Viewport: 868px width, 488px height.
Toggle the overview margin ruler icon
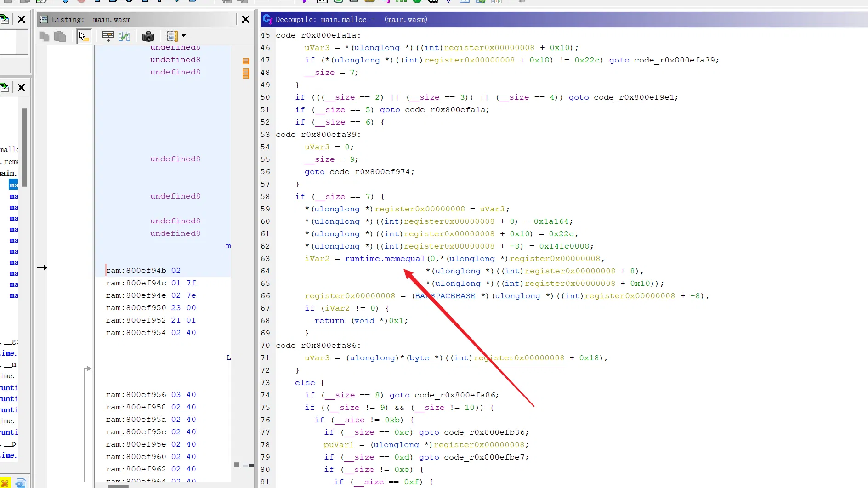pos(172,36)
